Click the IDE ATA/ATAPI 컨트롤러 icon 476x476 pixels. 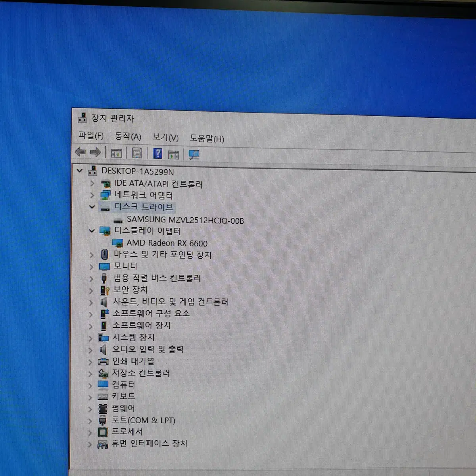(106, 183)
